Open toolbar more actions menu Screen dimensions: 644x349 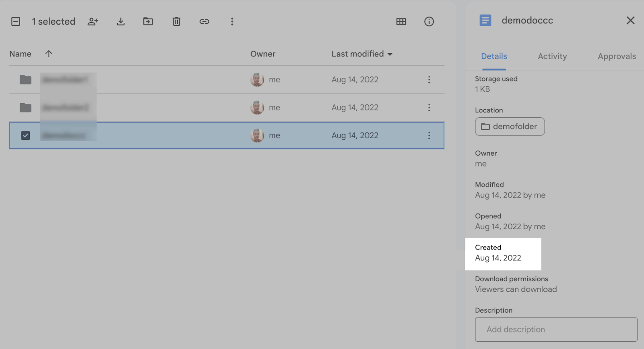pyautogui.click(x=232, y=21)
